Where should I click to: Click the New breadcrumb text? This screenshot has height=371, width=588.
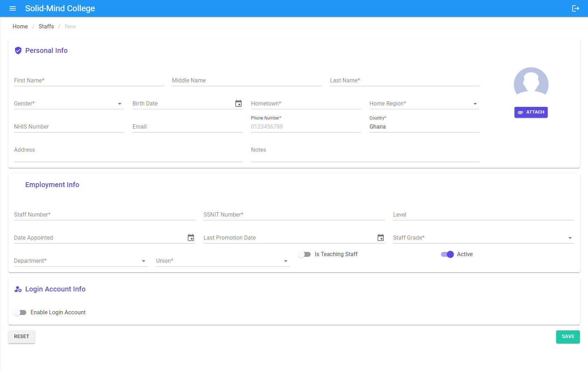tap(70, 27)
